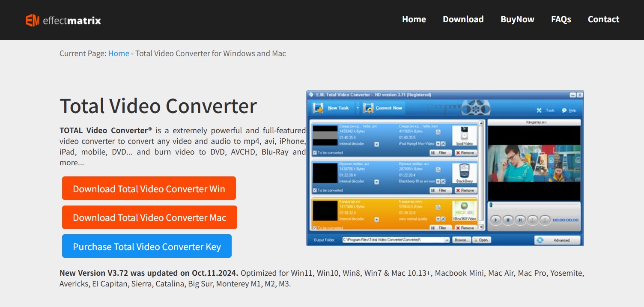The height and width of the screenshot is (307, 644).
Task: Open wmv normal quality format dropdown
Action: click(438, 219)
